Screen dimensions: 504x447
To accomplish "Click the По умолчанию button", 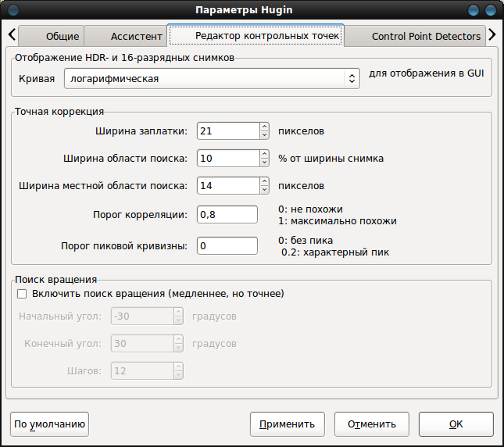I will [49, 424].
